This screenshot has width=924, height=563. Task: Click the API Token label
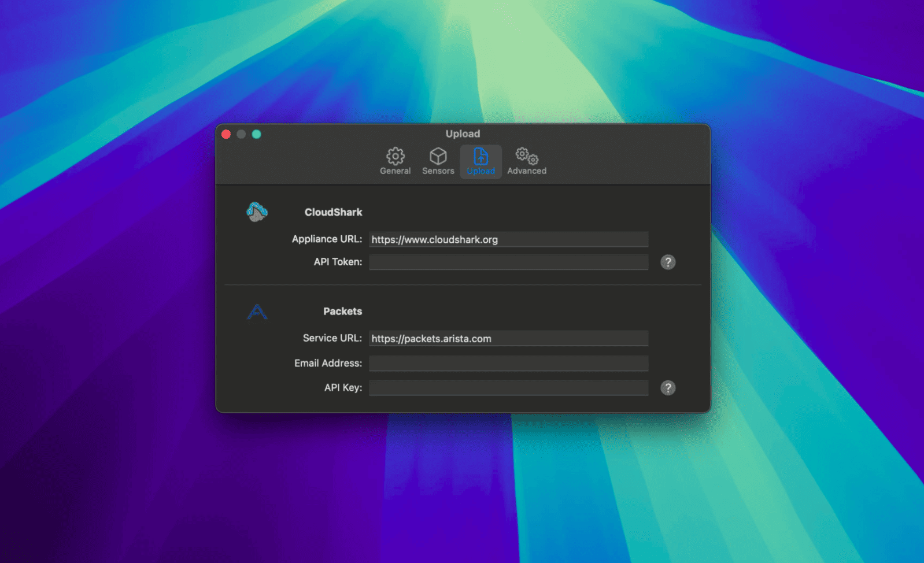(x=338, y=262)
